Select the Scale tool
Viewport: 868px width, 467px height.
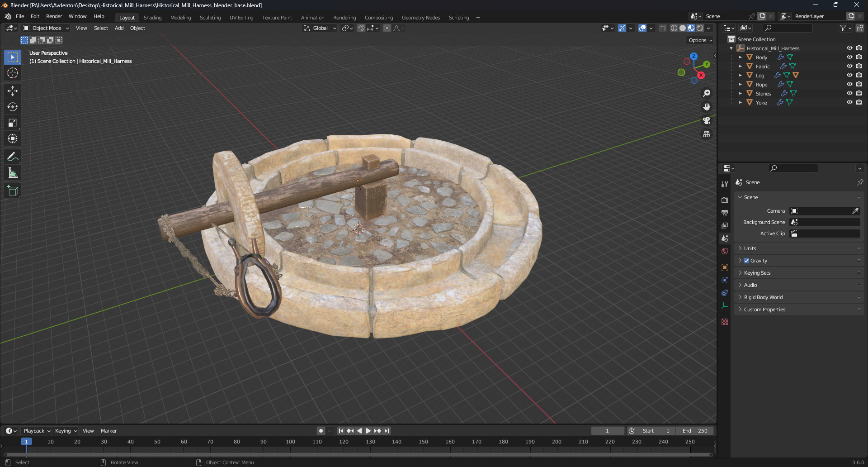(13, 123)
